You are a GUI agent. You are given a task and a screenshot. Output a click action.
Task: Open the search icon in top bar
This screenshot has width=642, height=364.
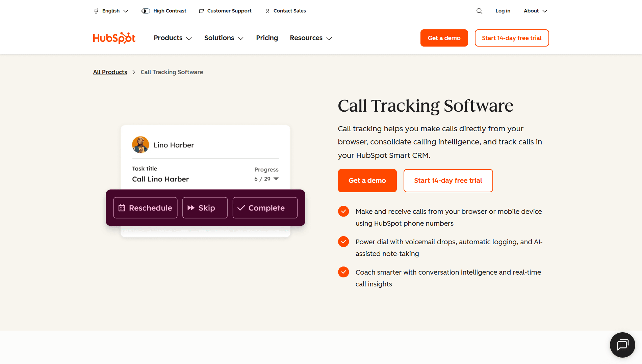coord(479,11)
